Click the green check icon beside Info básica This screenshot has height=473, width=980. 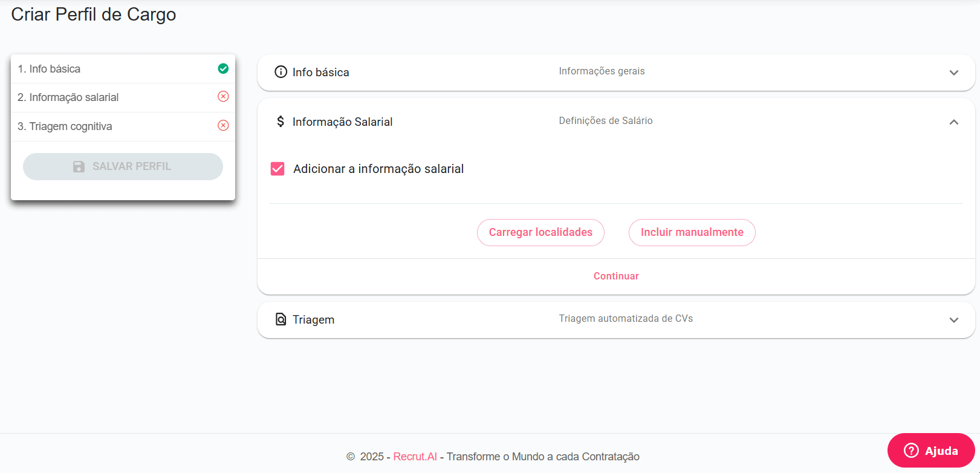[223, 69]
